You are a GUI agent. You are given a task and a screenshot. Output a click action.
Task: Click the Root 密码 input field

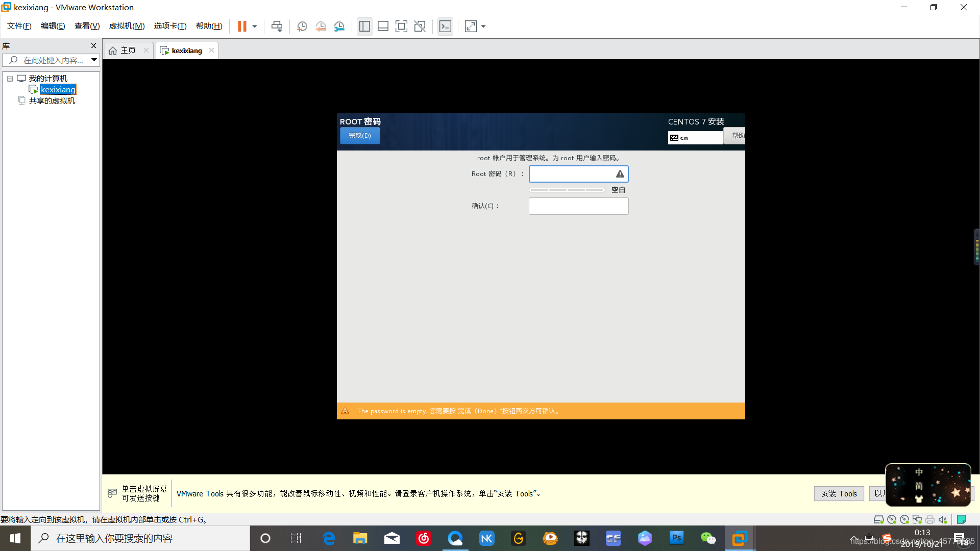[578, 174]
